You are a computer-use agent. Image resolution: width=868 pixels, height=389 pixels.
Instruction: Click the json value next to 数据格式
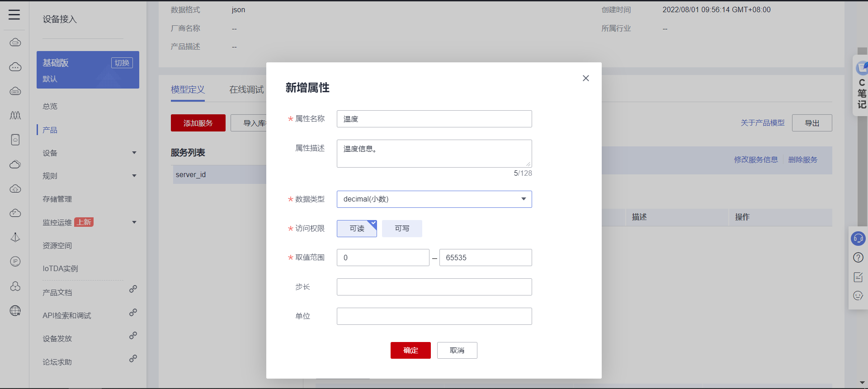[x=238, y=9]
